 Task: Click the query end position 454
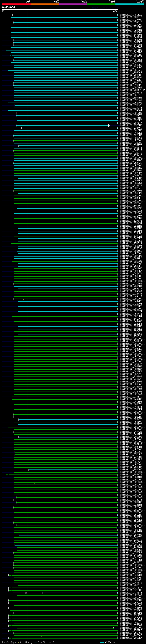point(115,11)
